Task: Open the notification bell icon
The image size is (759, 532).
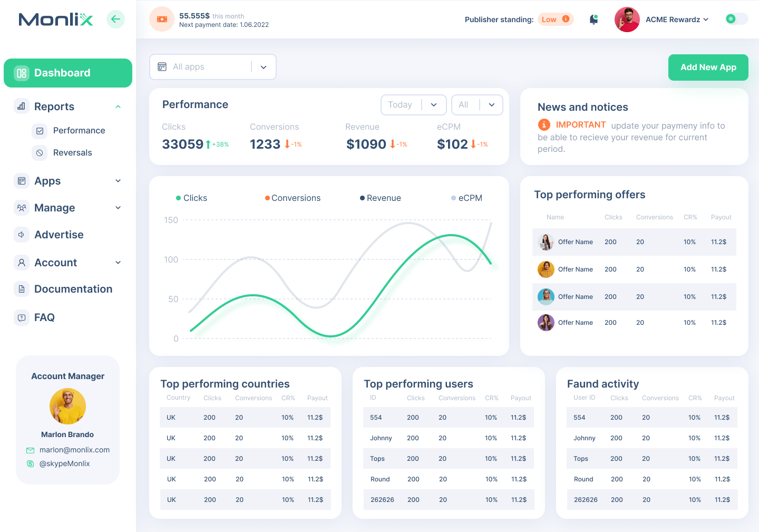Action: (593, 20)
